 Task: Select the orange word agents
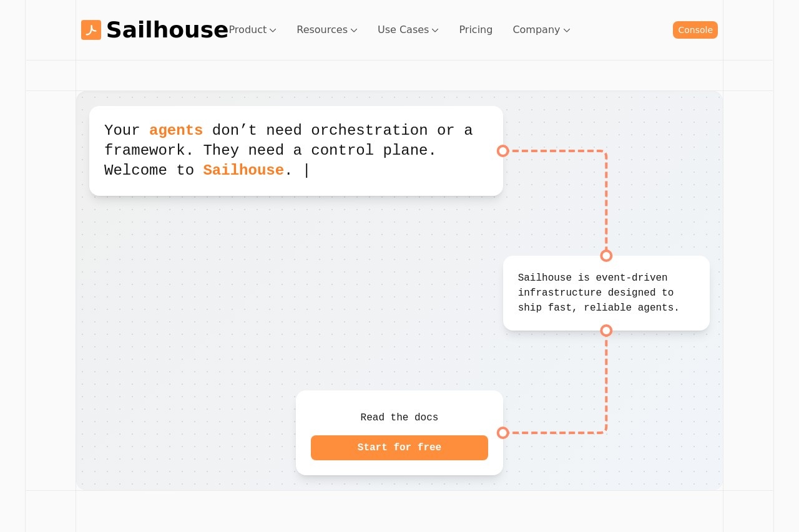[176, 130]
